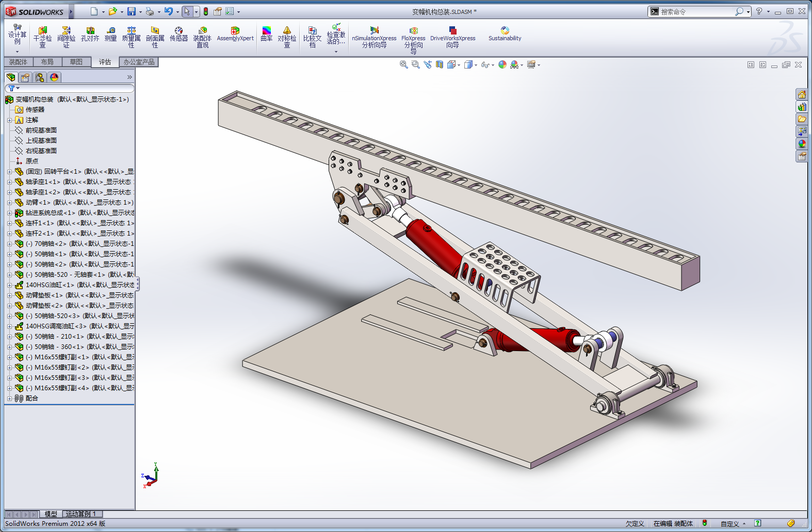
Task: Open 比较文档 compare documents tool
Action: 312,37
